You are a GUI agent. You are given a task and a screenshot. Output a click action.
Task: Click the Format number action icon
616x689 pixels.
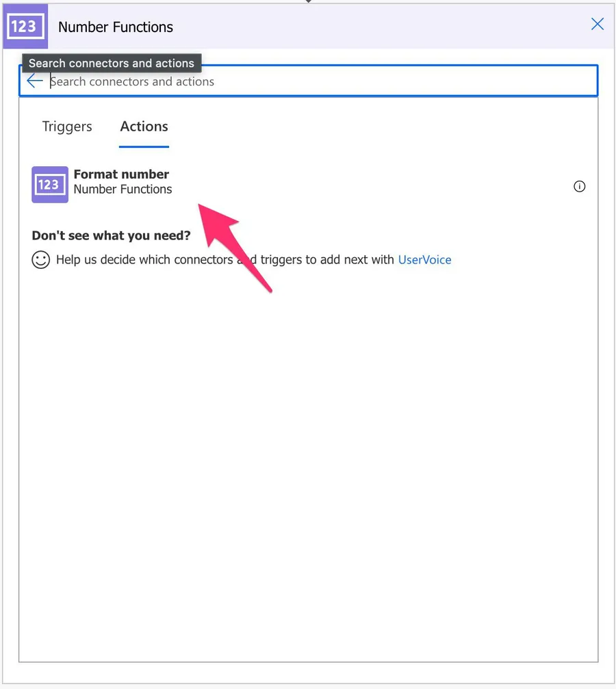coord(50,185)
